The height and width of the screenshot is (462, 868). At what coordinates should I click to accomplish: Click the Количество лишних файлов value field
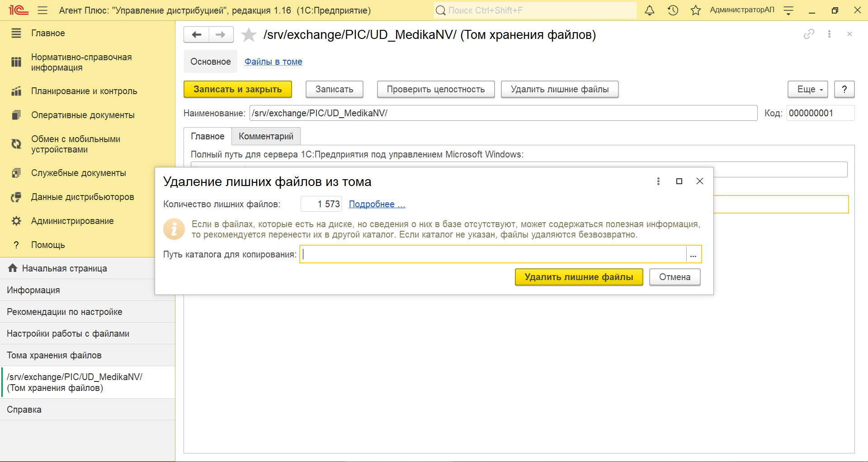coord(321,204)
